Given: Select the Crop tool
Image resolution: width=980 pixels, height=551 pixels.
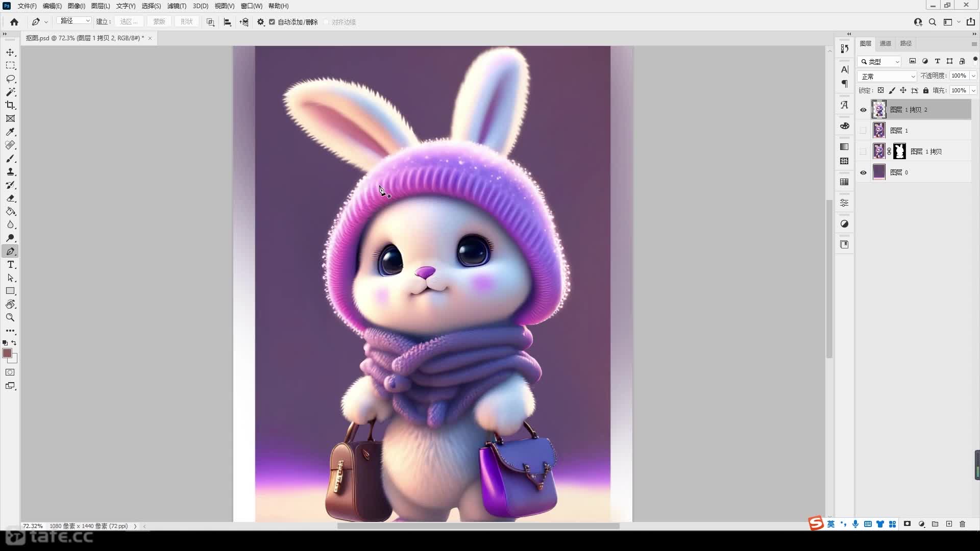Looking at the screenshot, I should (x=10, y=106).
